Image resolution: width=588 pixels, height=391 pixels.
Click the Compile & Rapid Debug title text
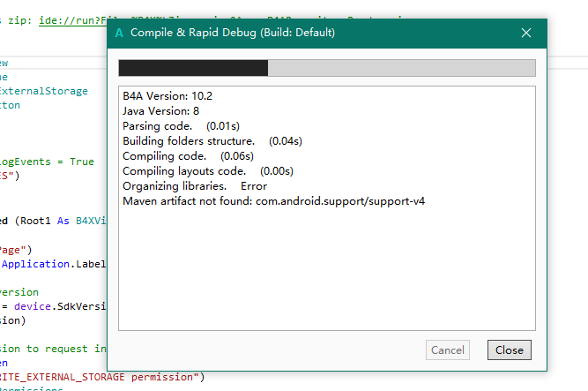[x=233, y=33]
